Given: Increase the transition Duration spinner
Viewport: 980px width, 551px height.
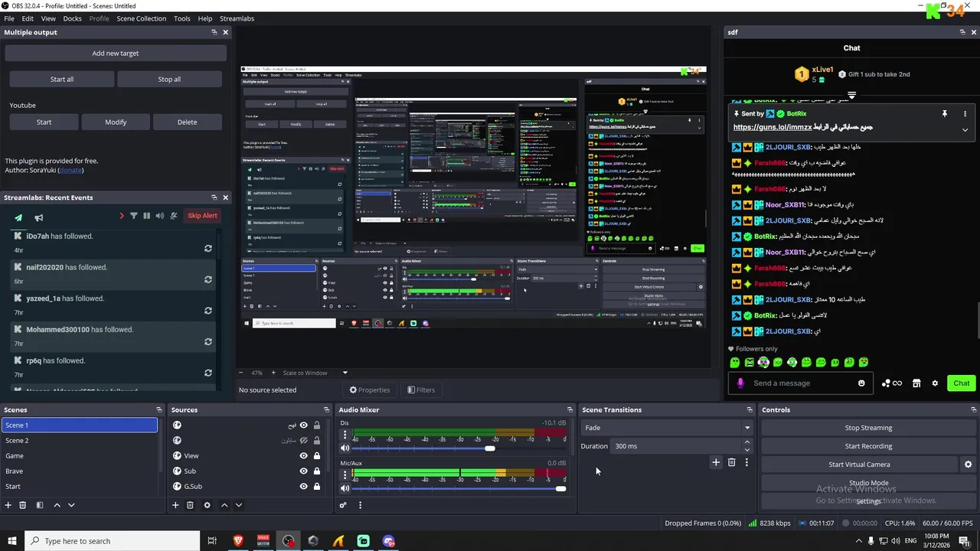Looking at the screenshot, I should [x=747, y=444].
